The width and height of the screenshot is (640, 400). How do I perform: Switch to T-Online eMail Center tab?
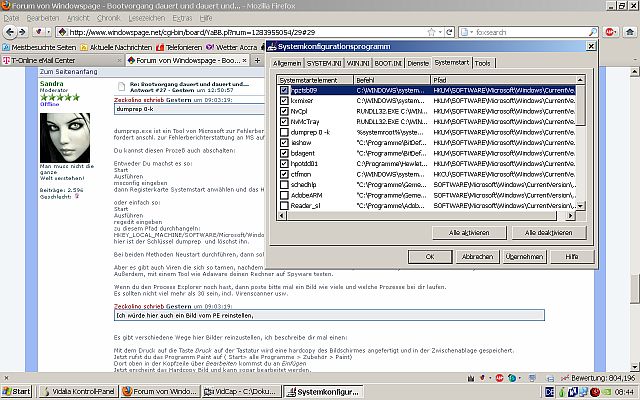[x=60, y=60]
